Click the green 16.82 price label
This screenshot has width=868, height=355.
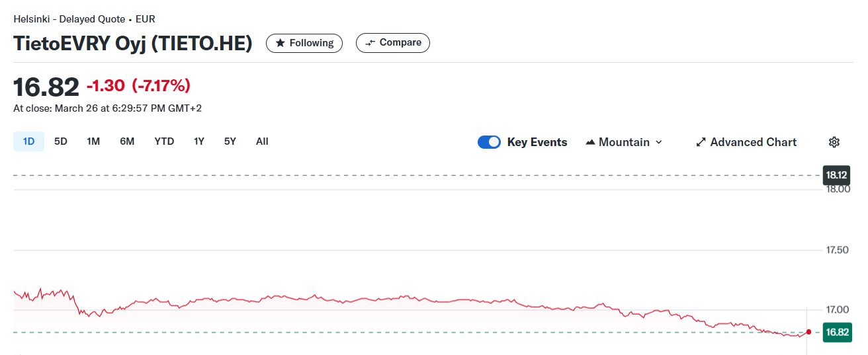click(836, 332)
